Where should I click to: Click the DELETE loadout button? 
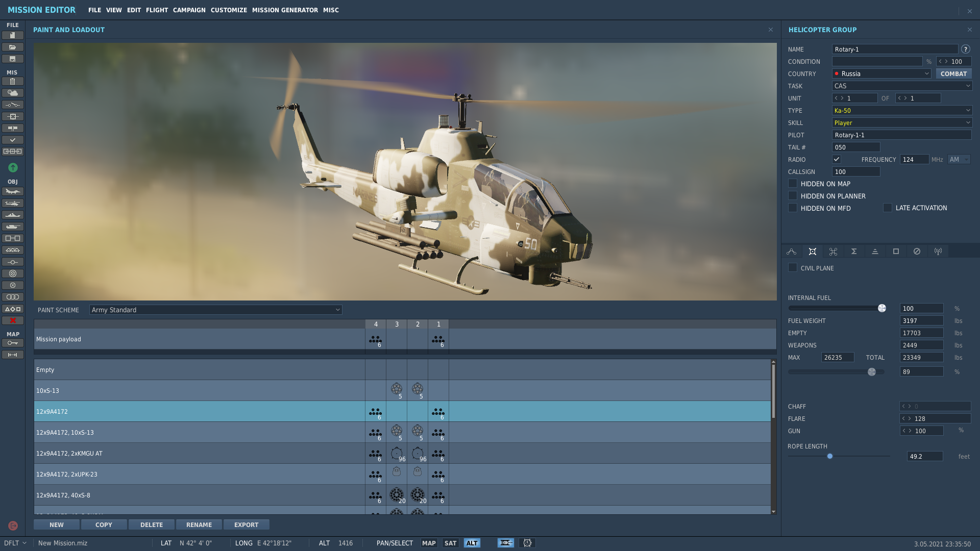152,524
